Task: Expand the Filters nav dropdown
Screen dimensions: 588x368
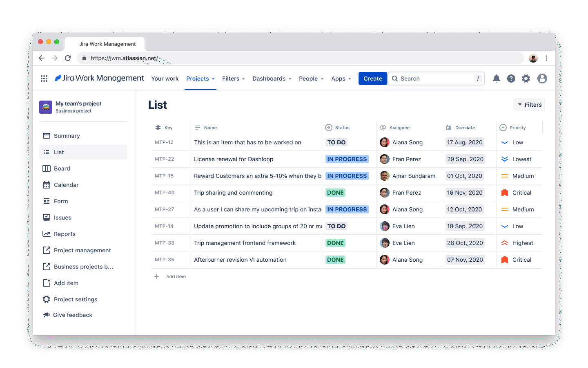Action: coord(234,79)
